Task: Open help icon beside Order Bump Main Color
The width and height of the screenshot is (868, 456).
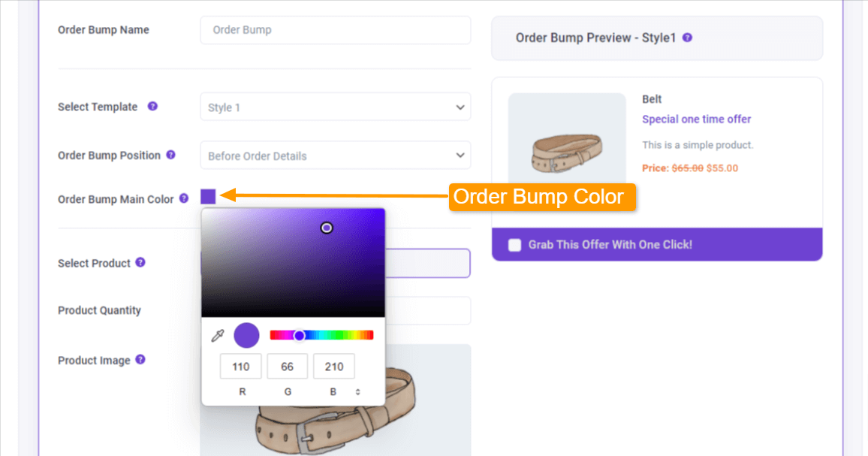Action: pos(184,198)
